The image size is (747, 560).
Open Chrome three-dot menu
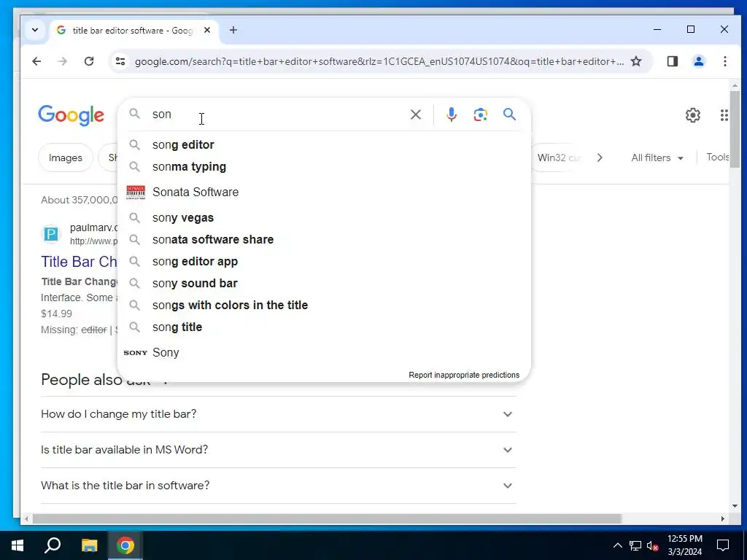tap(724, 61)
